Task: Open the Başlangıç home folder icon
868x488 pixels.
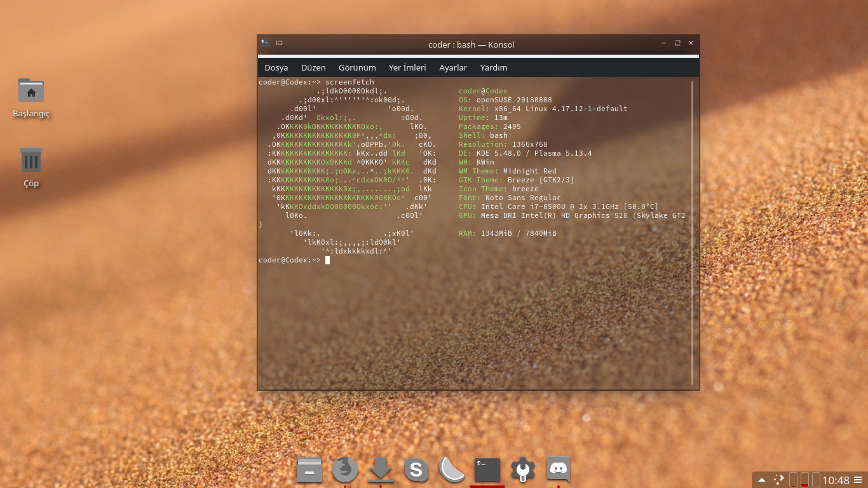Action: pos(31,91)
